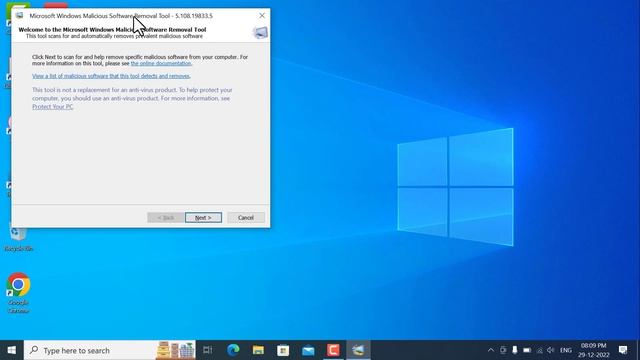Click the Next button in the wizard
The image size is (640, 360).
[203, 218]
